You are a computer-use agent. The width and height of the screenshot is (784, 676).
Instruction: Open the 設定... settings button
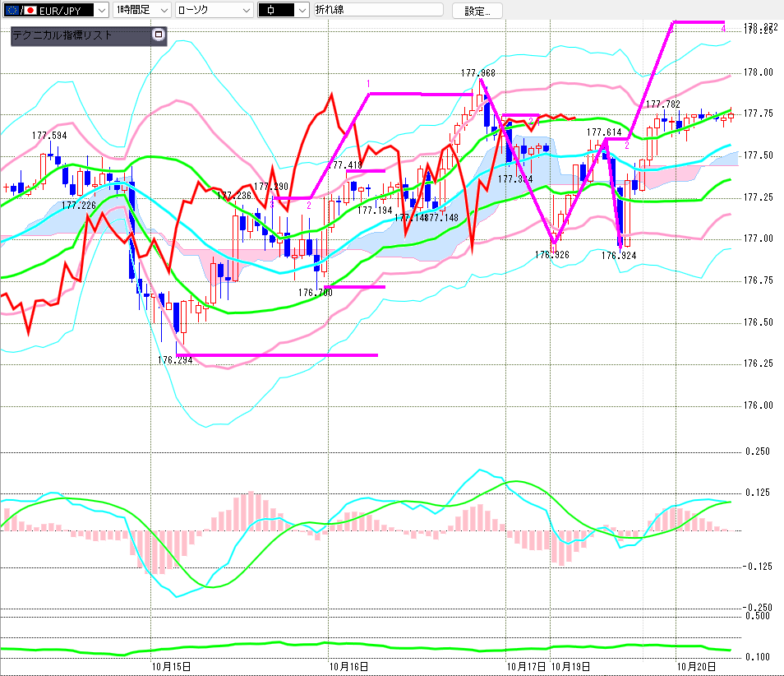pyautogui.click(x=477, y=11)
